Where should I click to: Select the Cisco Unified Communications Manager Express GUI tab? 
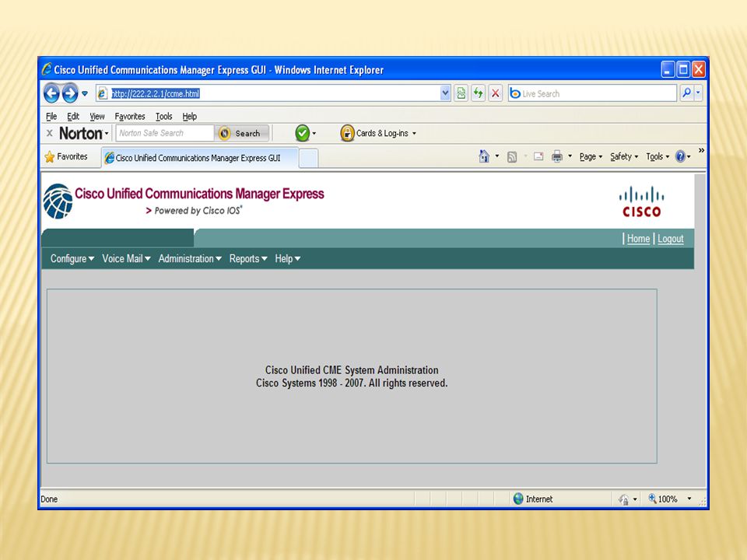[x=200, y=158]
